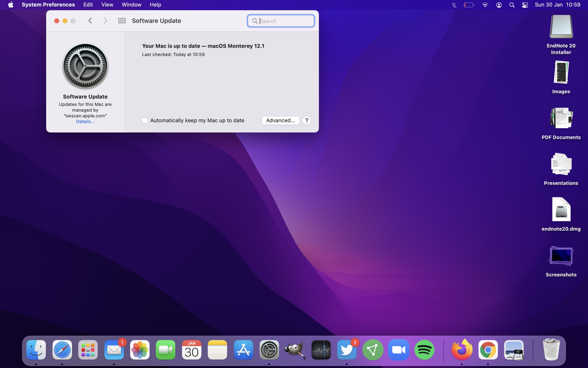The width and height of the screenshot is (588, 368).
Task: Click the Details link under swscan.apple.com
Action: coord(85,121)
